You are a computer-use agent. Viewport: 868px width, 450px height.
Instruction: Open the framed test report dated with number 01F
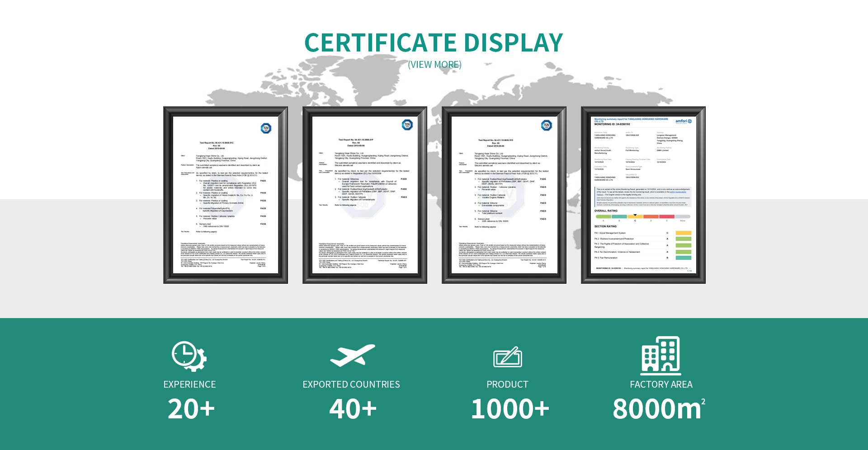pyautogui.click(x=364, y=195)
